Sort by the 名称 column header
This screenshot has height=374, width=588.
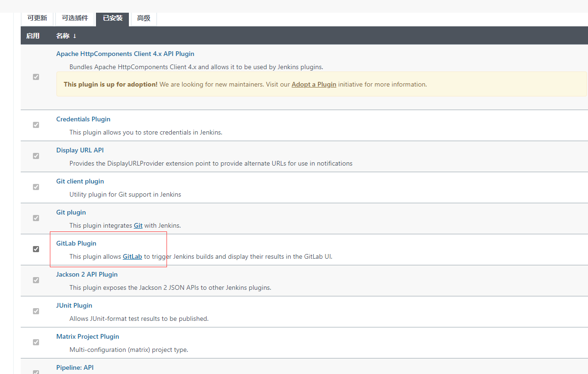[66, 36]
